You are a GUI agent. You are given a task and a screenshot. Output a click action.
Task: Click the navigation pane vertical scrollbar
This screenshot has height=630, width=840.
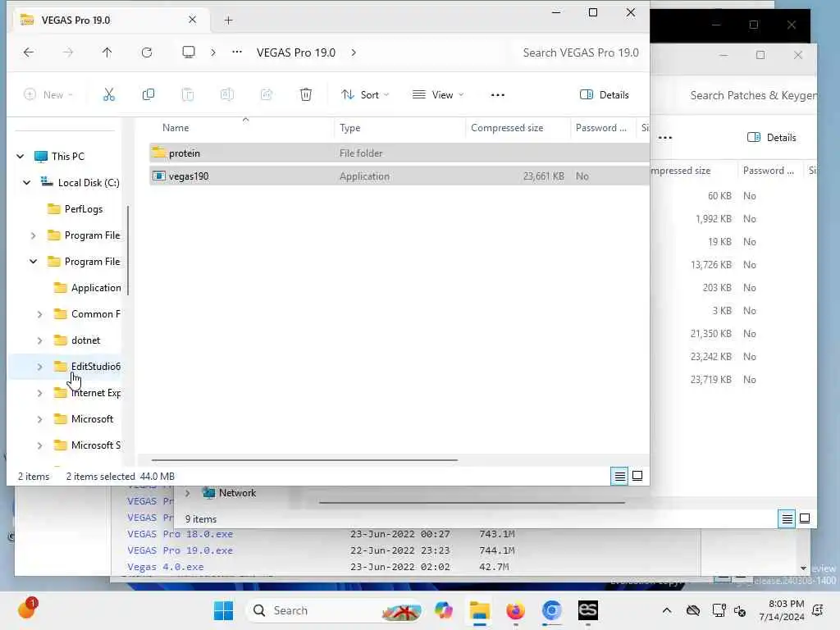[x=128, y=249]
